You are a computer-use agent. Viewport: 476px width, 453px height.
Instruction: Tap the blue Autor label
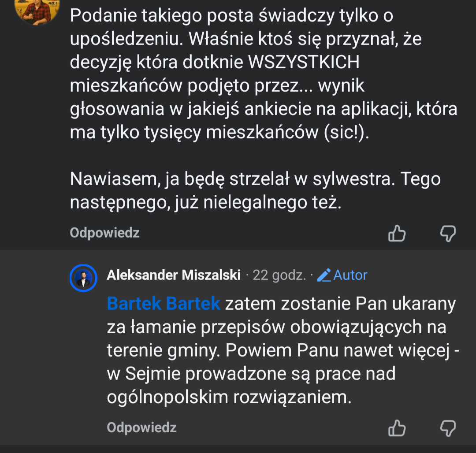point(350,275)
